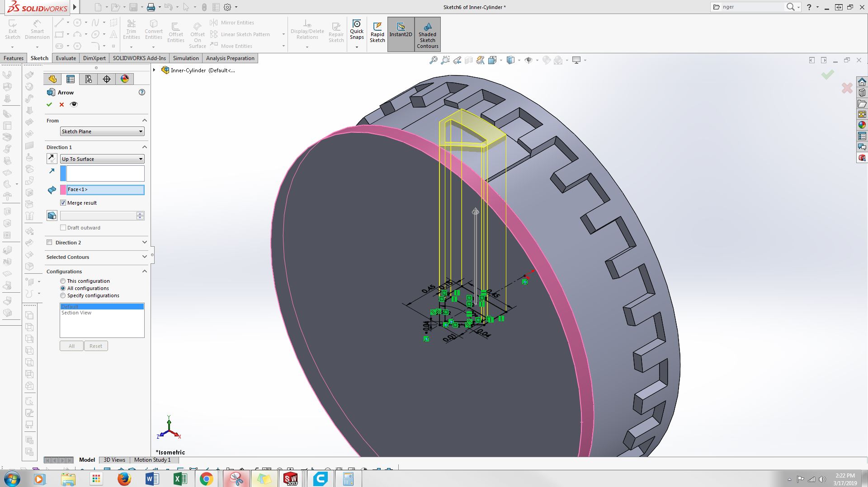The width and height of the screenshot is (868, 487).
Task: Open the 3D Views bottom tab
Action: tap(114, 460)
